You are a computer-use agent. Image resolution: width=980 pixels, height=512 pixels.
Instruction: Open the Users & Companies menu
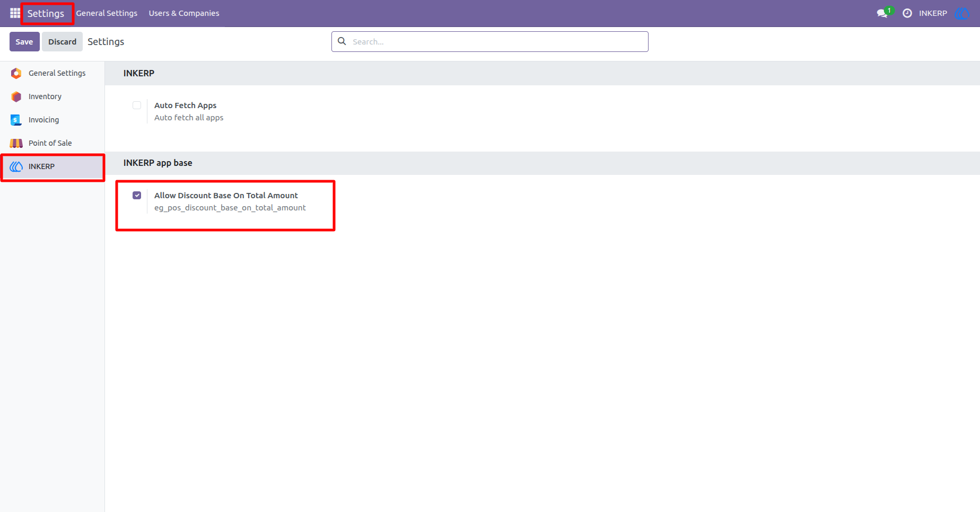(184, 13)
